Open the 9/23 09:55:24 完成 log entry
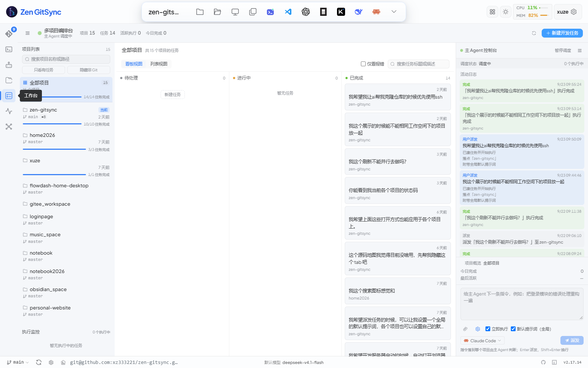 pos(522,91)
